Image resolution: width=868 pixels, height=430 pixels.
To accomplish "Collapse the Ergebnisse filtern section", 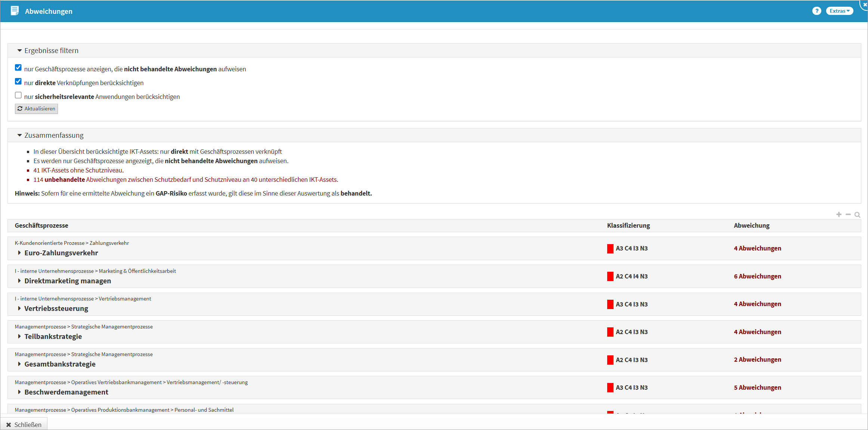I will coord(20,51).
